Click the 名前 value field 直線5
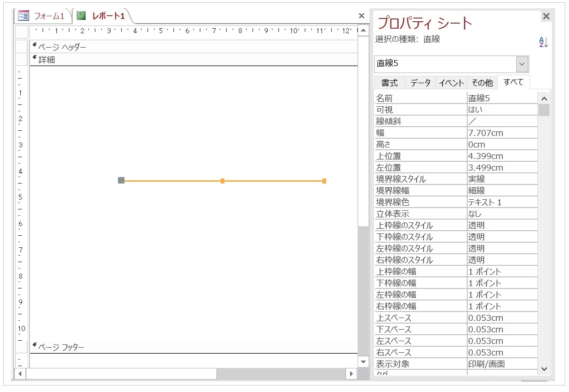569x392 pixels. pyautogui.click(x=502, y=98)
